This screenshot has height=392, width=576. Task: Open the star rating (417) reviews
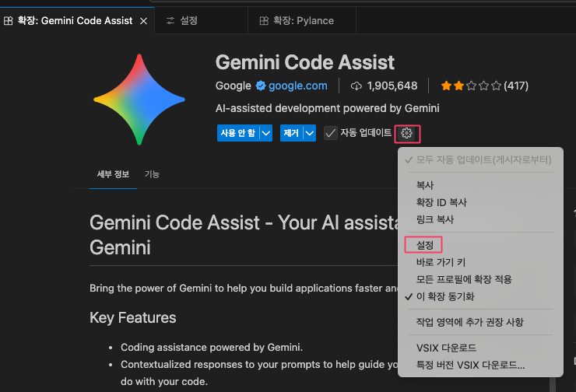[x=484, y=86]
